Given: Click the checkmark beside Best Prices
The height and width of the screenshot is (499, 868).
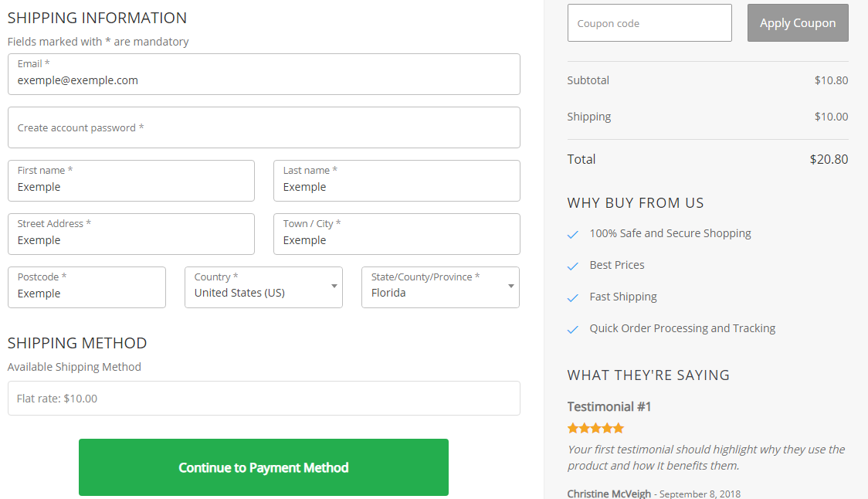Looking at the screenshot, I should tap(573, 265).
